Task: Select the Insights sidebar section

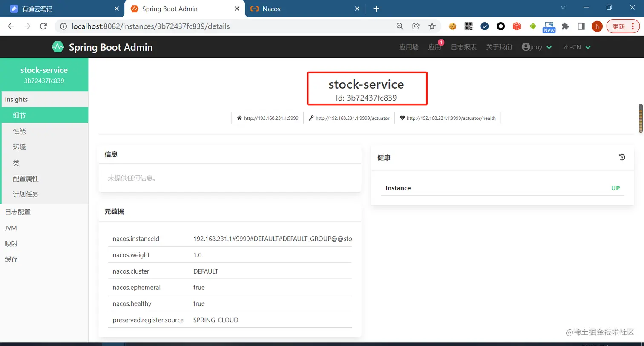Action: pos(44,99)
